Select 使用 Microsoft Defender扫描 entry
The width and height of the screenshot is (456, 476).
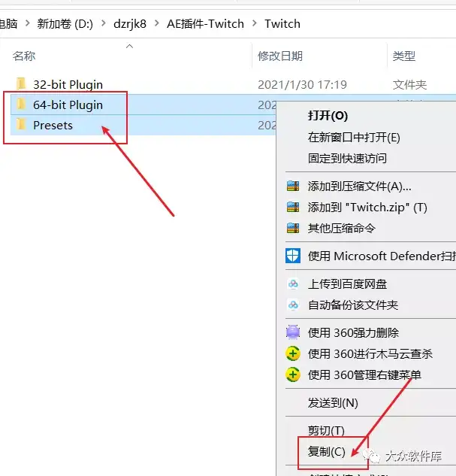tap(382, 256)
